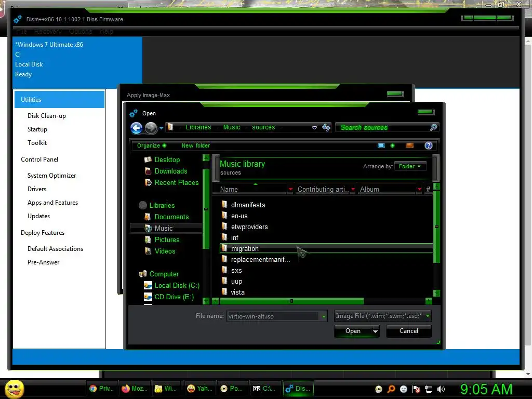Open Drivers in Dism++ sidebar
Screen dimensions: 532x399
pyautogui.click(x=37, y=189)
